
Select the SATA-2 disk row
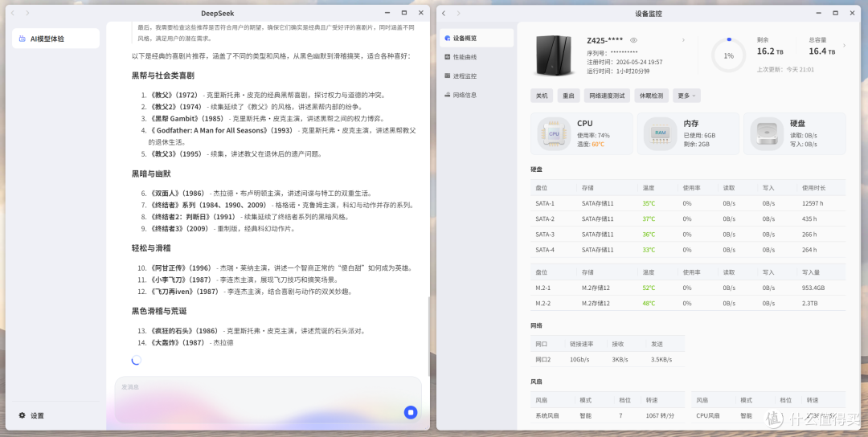pyautogui.click(x=687, y=219)
